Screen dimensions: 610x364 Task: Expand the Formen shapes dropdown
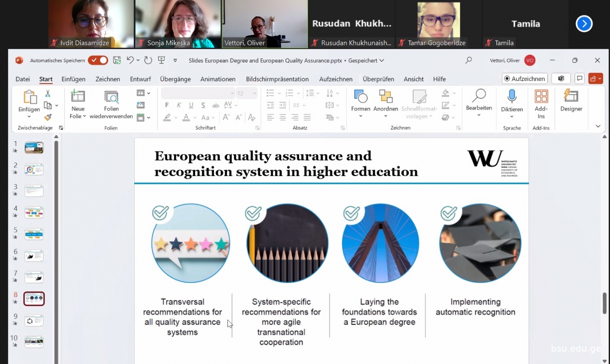360,116
